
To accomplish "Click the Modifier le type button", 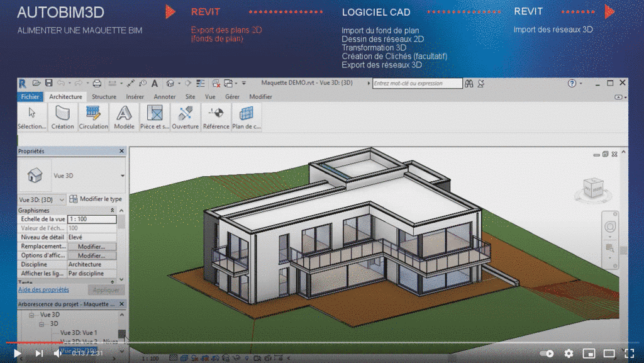I will [96, 199].
